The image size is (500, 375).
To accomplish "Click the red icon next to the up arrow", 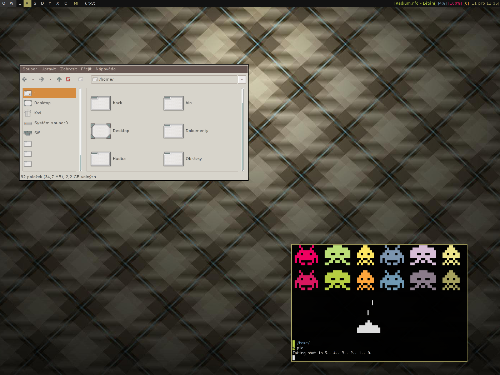I will click(x=68, y=79).
